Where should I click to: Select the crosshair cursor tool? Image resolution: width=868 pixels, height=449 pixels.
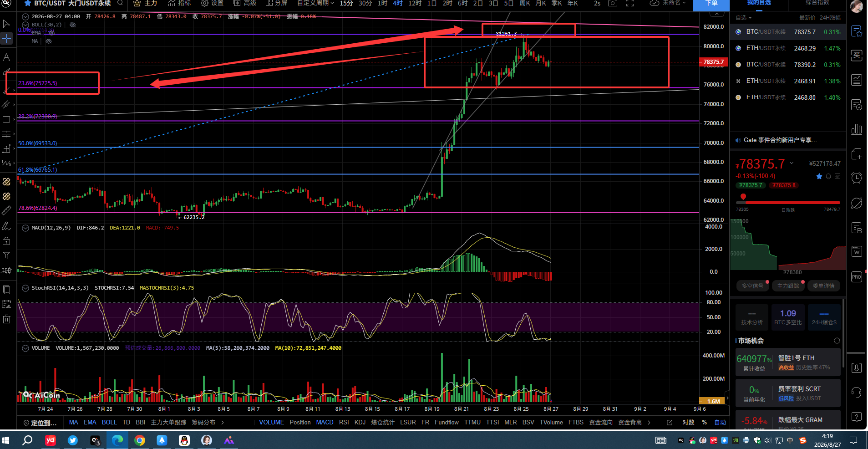pos(6,38)
